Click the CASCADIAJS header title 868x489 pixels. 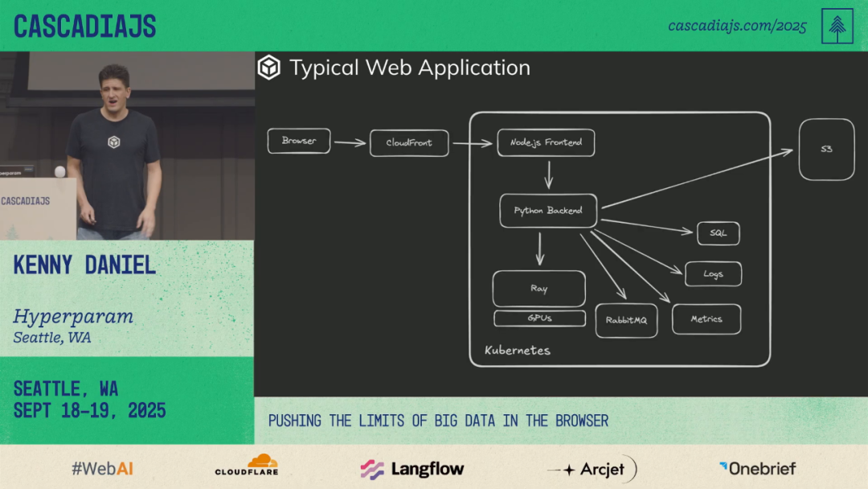84,27
